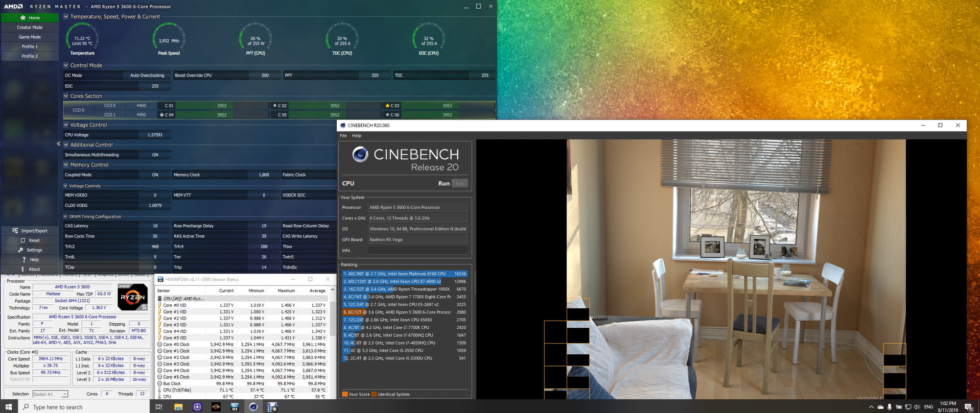Image resolution: width=980 pixels, height=413 pixels.
Task: Click the Ryzen 5 logo in CPU-Z
Action: click(132, 297)
